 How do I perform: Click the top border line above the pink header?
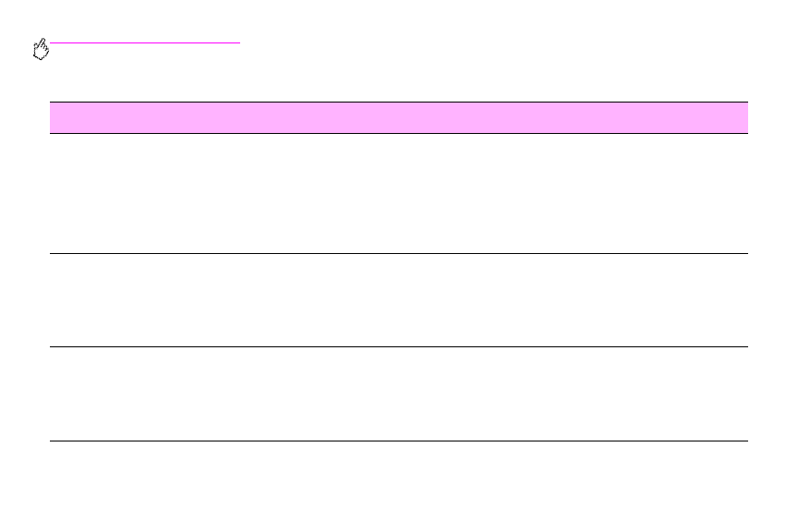[x=398, y=102]
